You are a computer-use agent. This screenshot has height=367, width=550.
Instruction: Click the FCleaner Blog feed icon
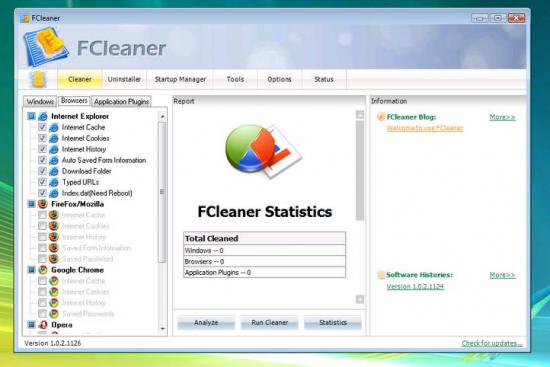click(381, 117)
